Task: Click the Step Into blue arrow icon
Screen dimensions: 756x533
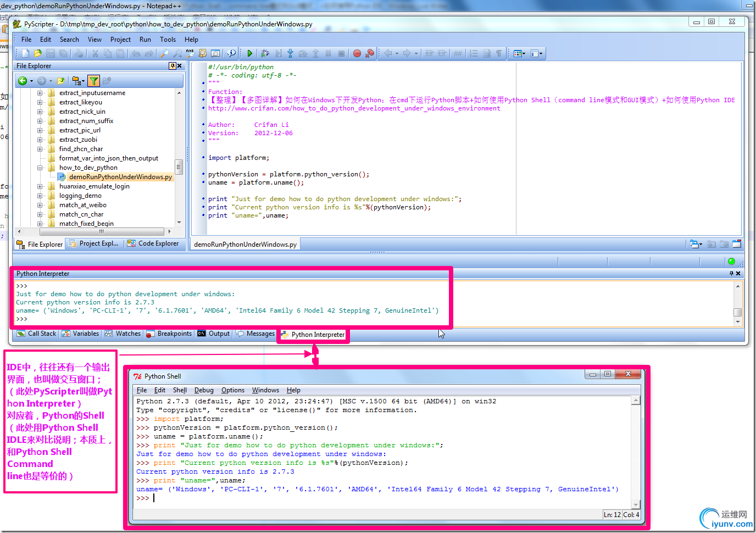Action: click(291, 53)
